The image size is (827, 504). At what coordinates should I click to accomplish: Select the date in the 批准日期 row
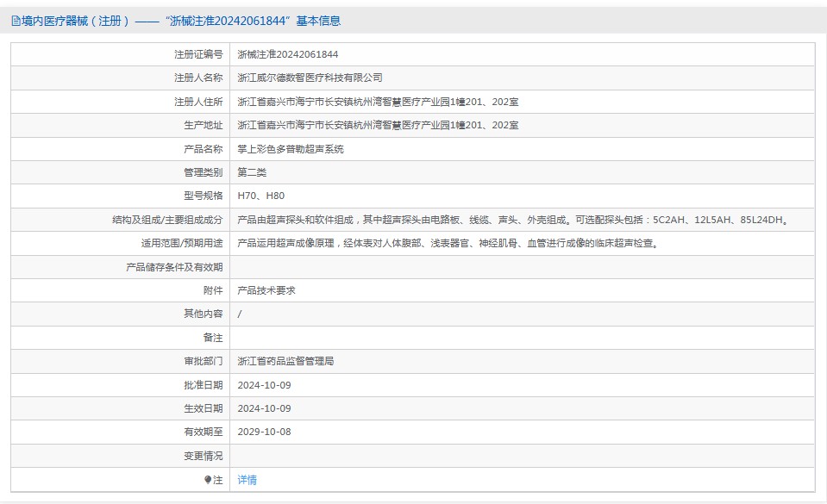tap(264, 385)
